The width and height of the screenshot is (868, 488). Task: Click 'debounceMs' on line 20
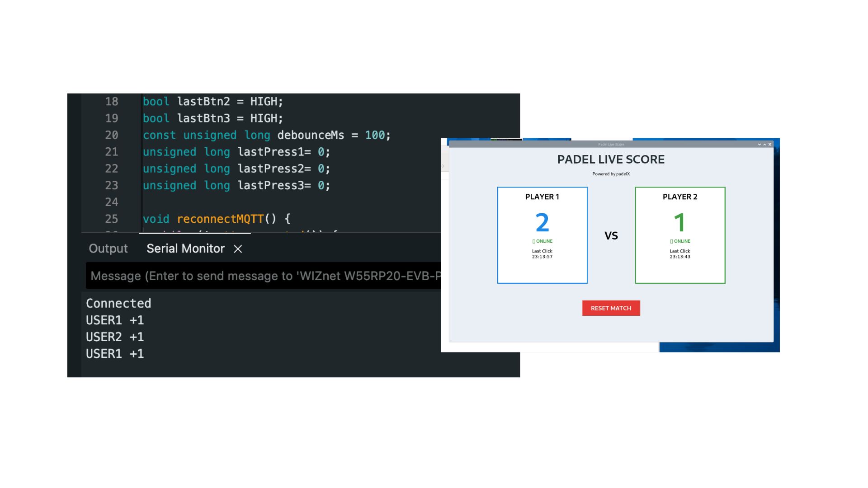click(311, 135)
